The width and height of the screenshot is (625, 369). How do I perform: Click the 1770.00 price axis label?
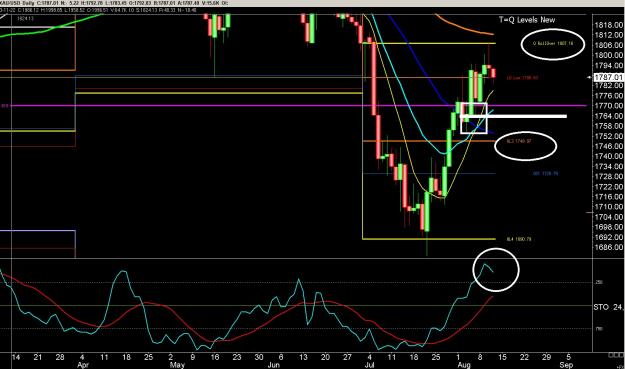point(608,106)
